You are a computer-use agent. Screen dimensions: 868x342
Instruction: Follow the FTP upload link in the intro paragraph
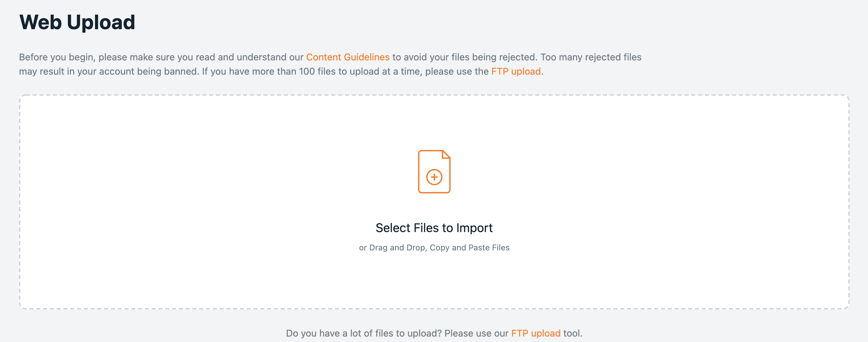(x=516, y=71)
